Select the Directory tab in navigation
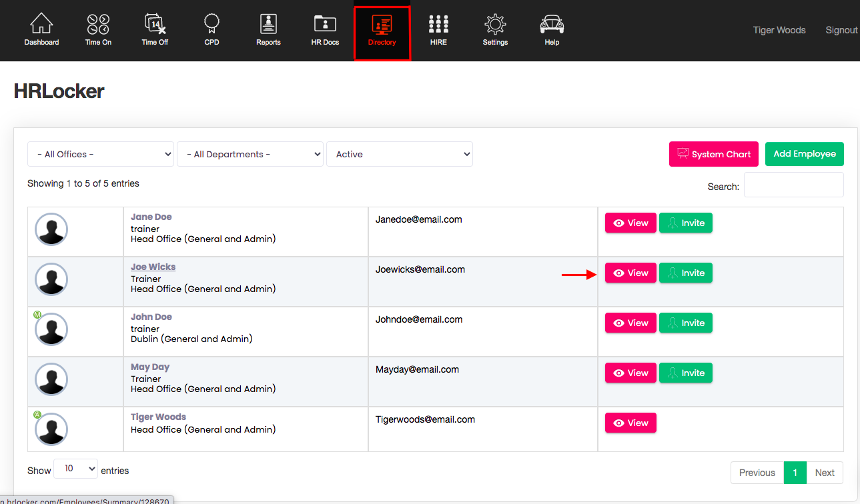The height and width of the screenshot is (504, 860). tap(382, 32)
